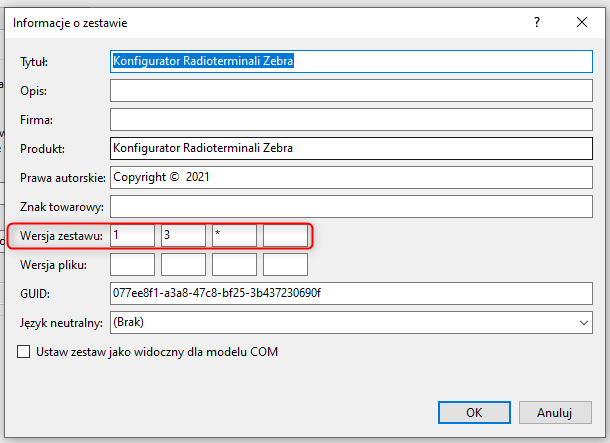Click first Wersja pliku box
This screenshot has width=610, height=443.
pyautogui.click(x=132, y=265)
